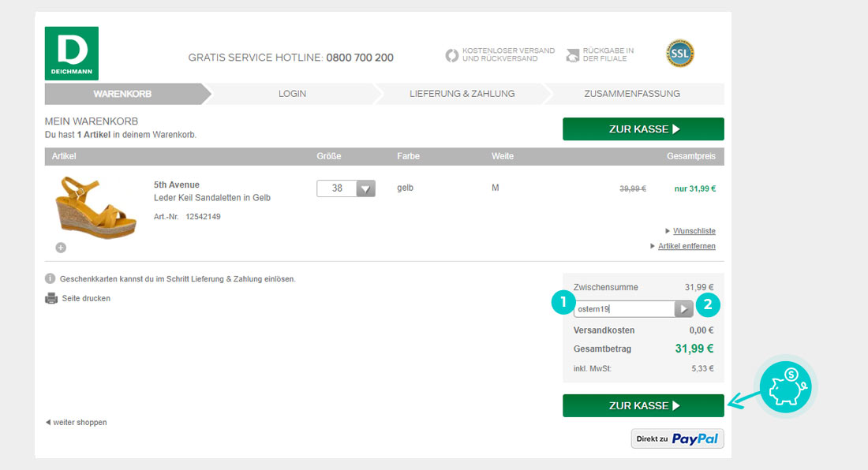Viewport: 868px width, 470px height.
Task: Open the yellow sandal product thumbnail
Action: pos(95,207)
